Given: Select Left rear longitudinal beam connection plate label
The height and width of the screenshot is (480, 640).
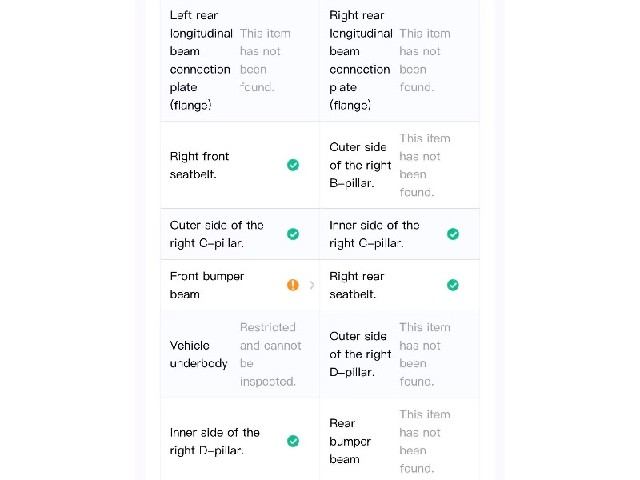Looking at the screenshot, I should click(201, 60).
